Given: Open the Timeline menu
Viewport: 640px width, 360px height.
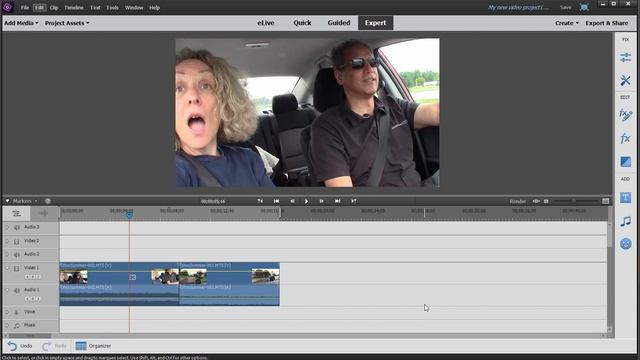Looking at the screenshot, I should coord(73,7).
